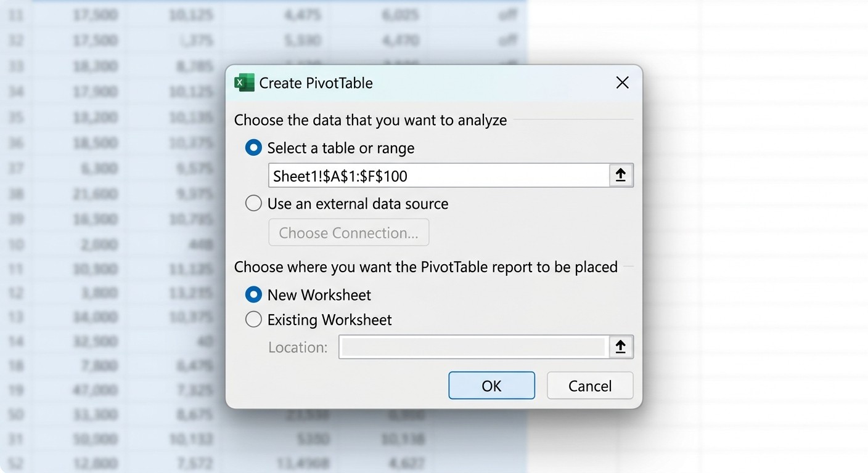Click the Location range selector arrow icon
Screen dimensions: 868x473
(x=621, y=347)
